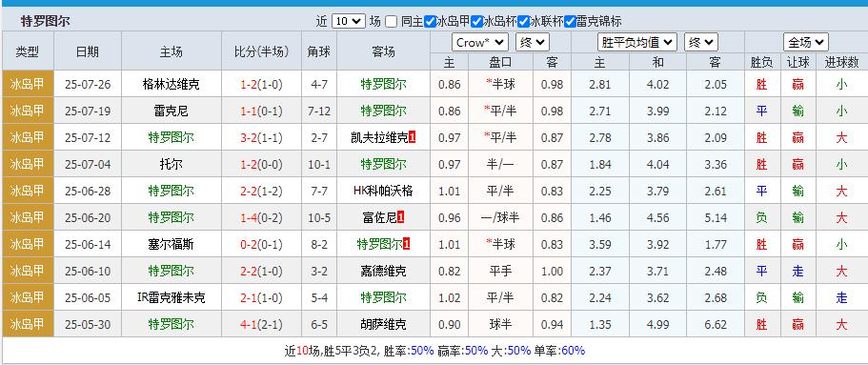Click the 冰岛甲 league tag for 25-05-30
Viewport: 868px width, 365px height.
click(x=28, y=325)
